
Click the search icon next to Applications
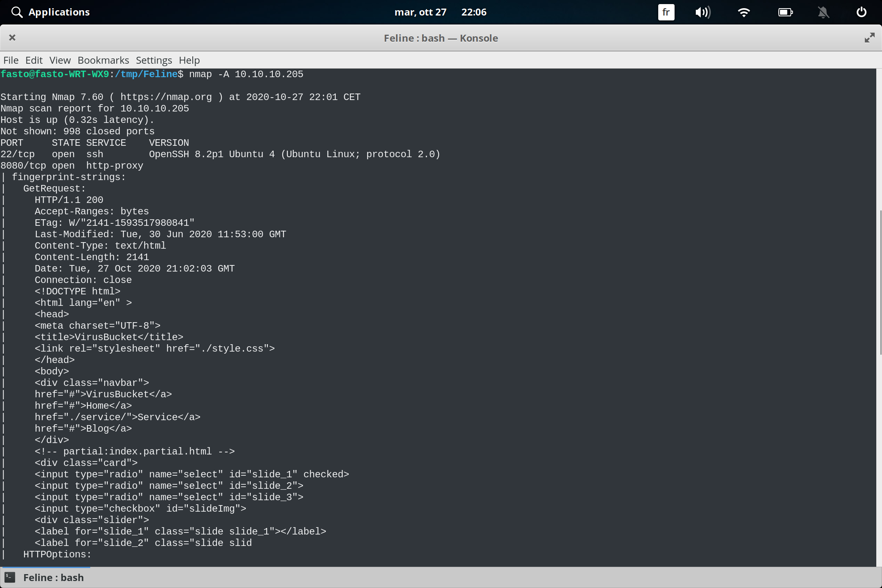pos(17,12)
